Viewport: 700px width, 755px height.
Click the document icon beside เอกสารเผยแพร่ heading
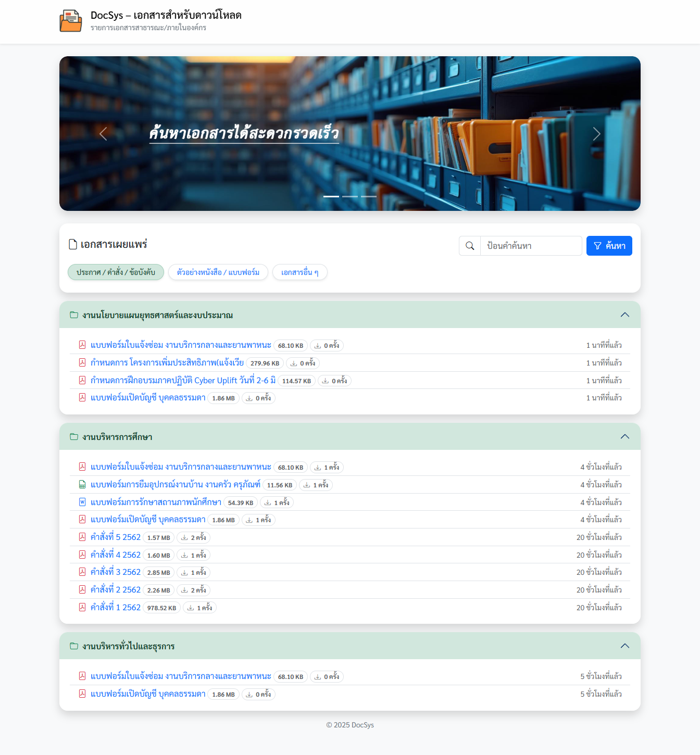[x=71, y=243]
